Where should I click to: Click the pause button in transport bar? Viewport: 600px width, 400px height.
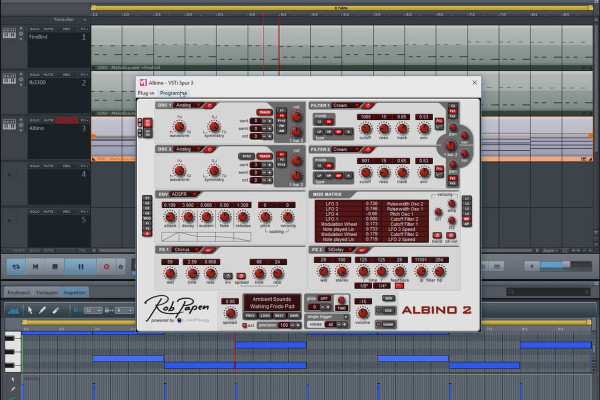80,266
